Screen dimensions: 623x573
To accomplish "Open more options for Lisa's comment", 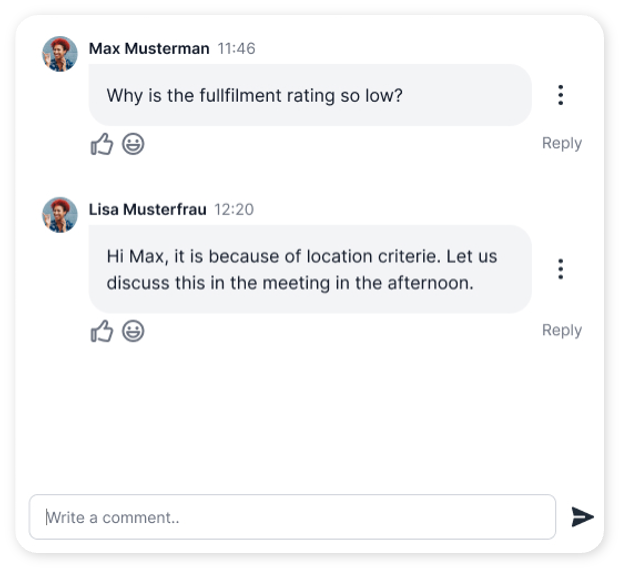I will (x=561, y=269).
